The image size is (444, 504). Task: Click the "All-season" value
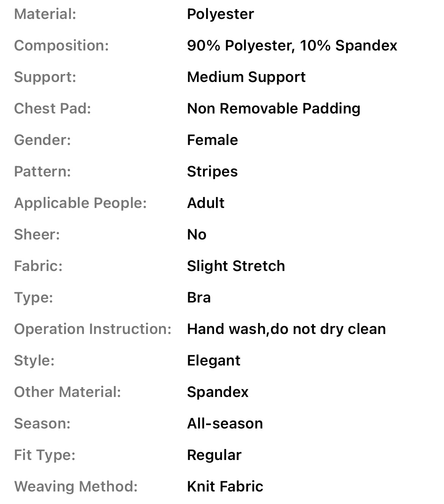tap(225, 424)
